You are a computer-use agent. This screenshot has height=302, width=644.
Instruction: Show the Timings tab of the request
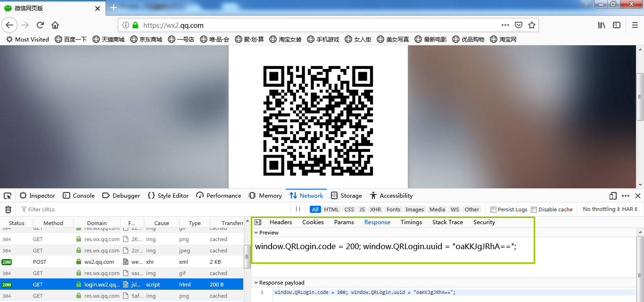412,222
